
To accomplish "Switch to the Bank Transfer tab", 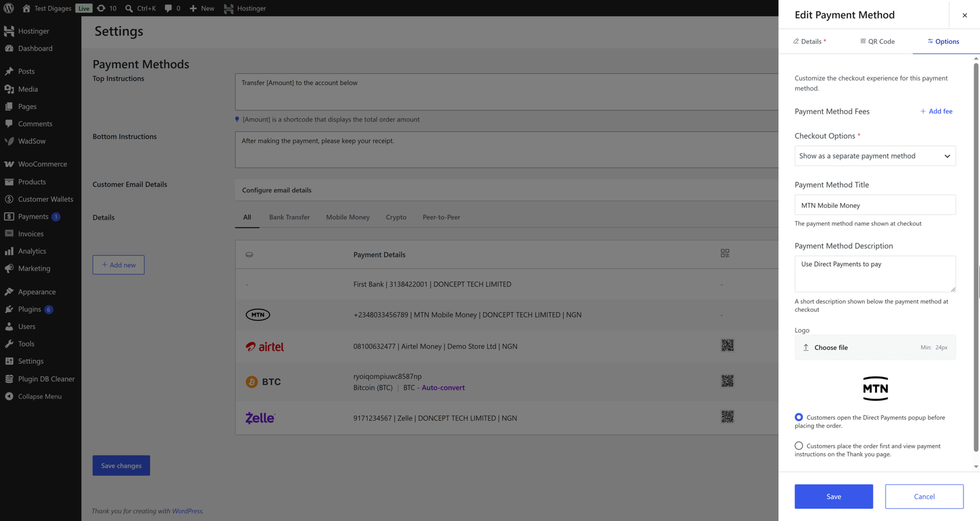I will tap(289, 217).
